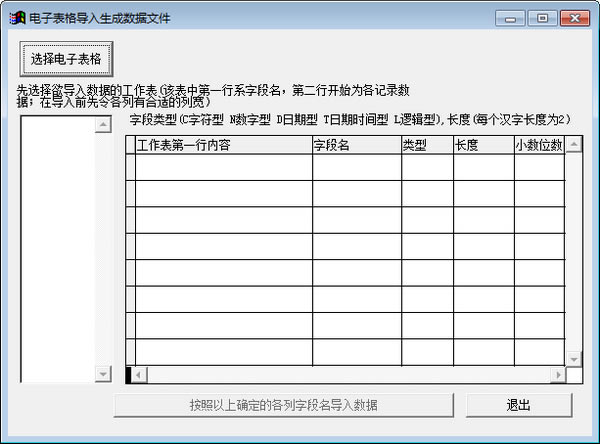Click the field grid's vertical scroll up arrow
The image size is (600, 444).
[x=573, y=145]
